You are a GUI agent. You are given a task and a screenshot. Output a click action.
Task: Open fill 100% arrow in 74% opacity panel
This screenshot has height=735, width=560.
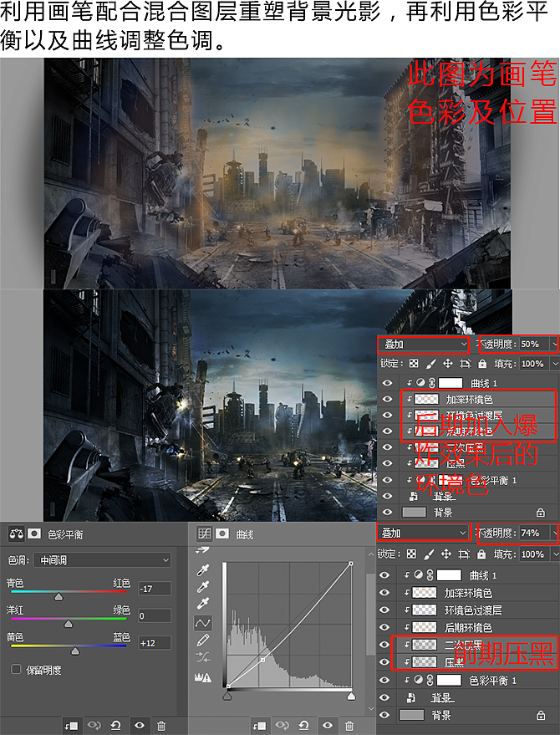(x=555, y=554)
